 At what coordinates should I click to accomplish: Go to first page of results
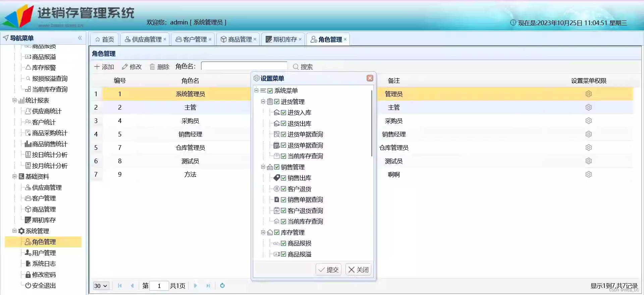click(120, 286)
